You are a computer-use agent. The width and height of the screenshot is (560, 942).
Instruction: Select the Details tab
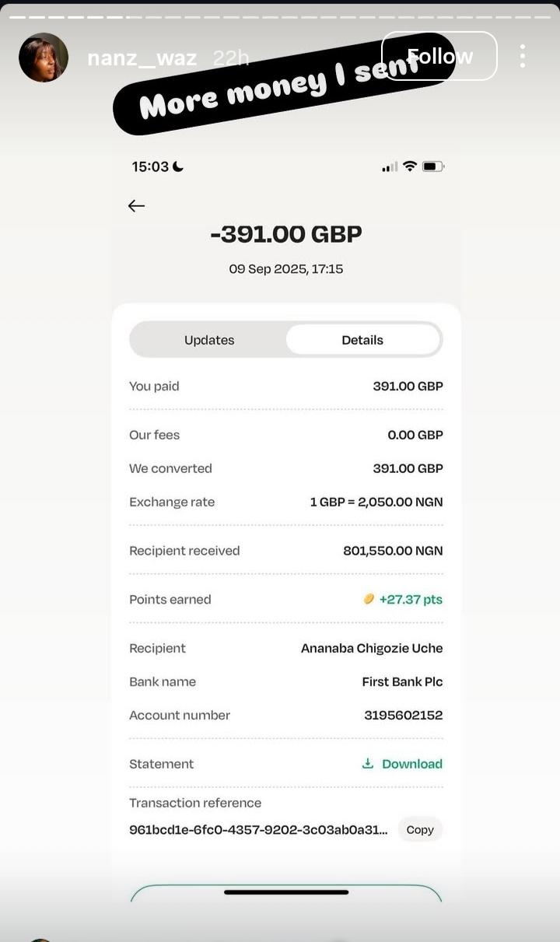[362, 340]
